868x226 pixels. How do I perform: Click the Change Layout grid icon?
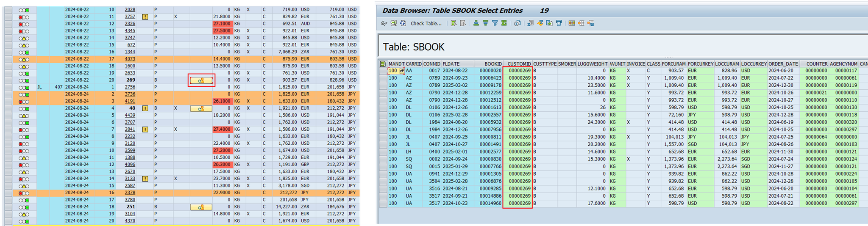[x=572, y=23]
